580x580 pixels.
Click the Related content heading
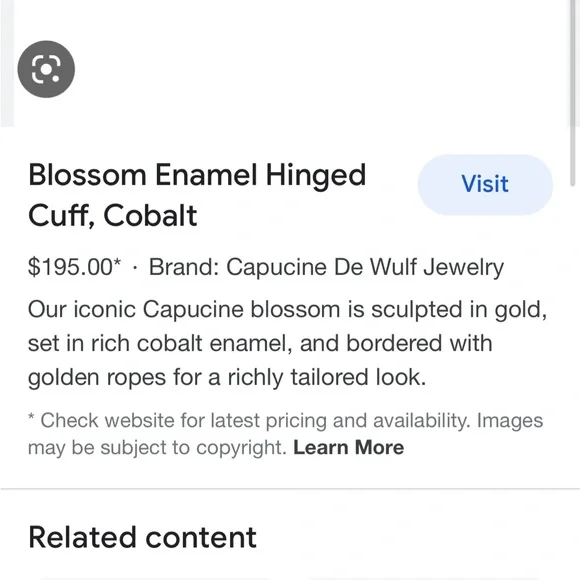[142, 537]
